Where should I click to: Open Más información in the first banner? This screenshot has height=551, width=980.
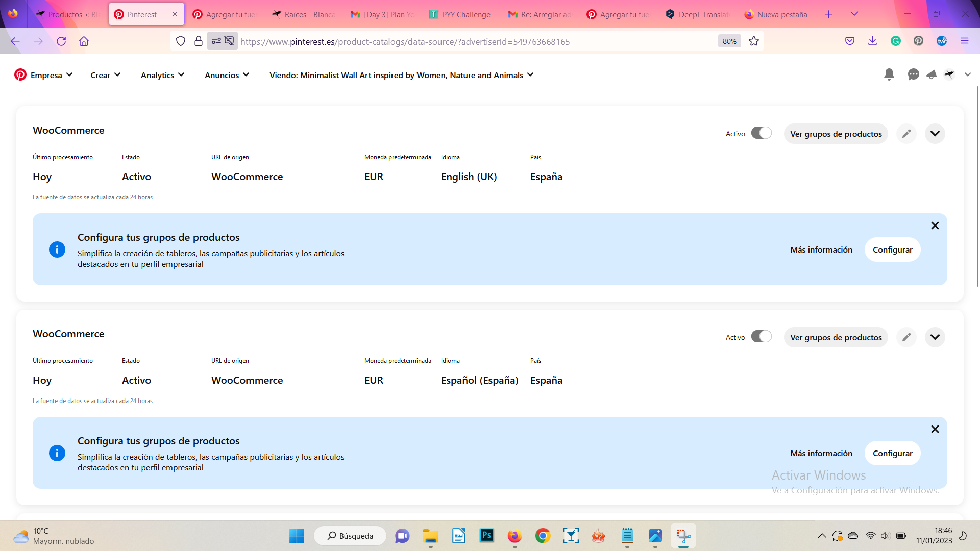pos(821,249)
